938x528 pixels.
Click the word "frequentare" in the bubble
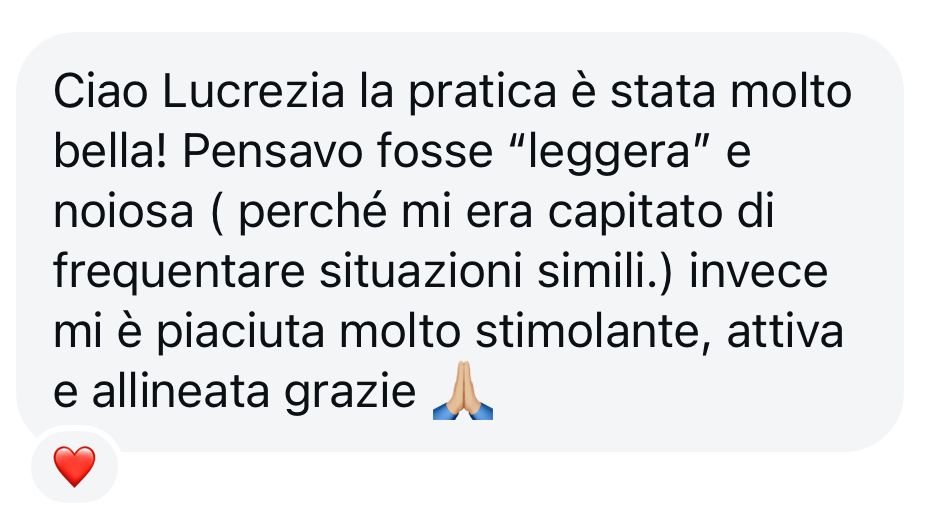click(179, 273)
